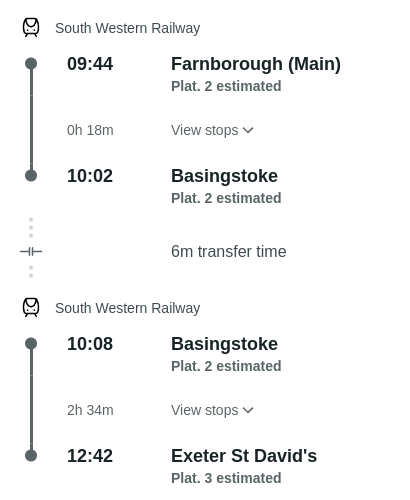
Task: Expand View stops for the 0h 18m leg
Action: tap(212, 130)
